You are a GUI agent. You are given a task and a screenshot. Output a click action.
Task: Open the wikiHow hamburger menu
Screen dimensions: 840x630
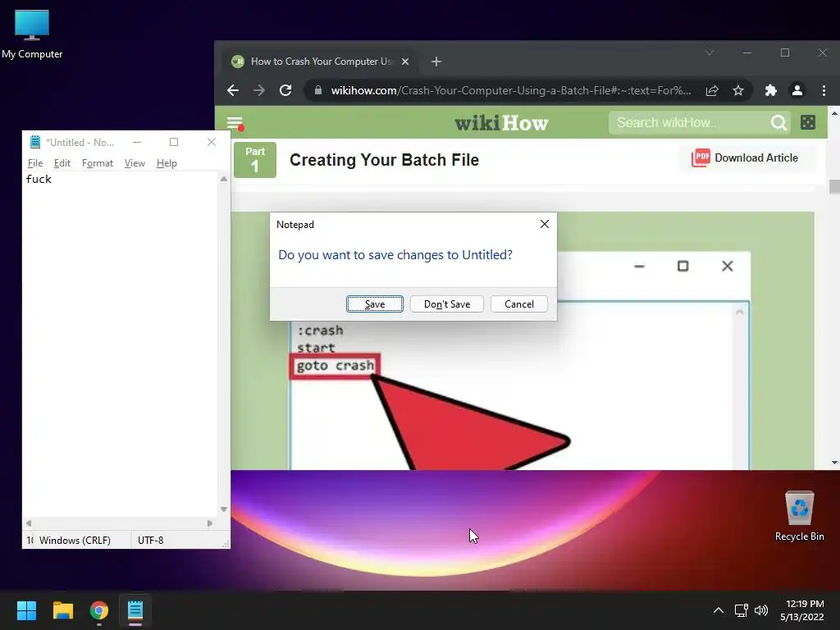pyautogui.click(x=235, y=123)
